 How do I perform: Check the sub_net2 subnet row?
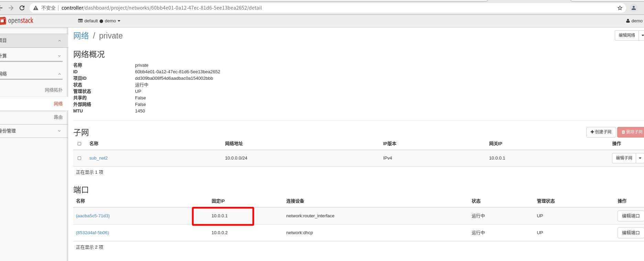click(x=79, y=158)
